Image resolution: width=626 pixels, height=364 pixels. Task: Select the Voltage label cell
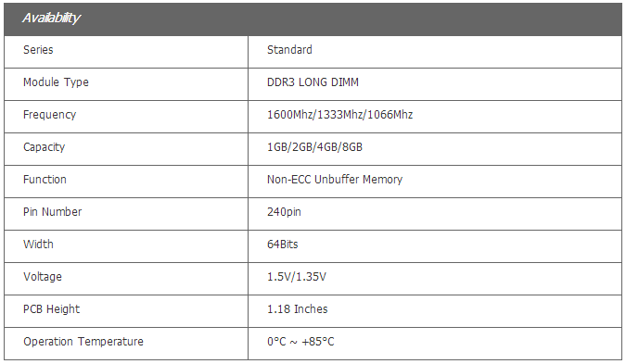pyautogui.click(x=126, y=278)
